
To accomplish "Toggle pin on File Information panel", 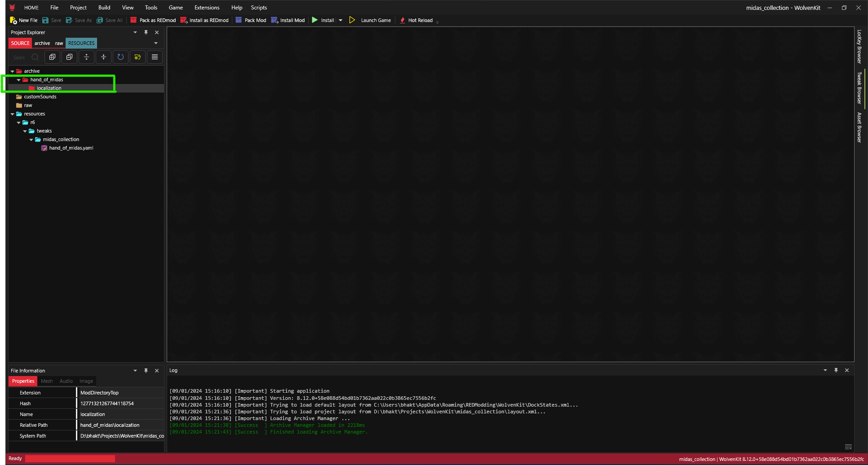I will coord(146,371).
